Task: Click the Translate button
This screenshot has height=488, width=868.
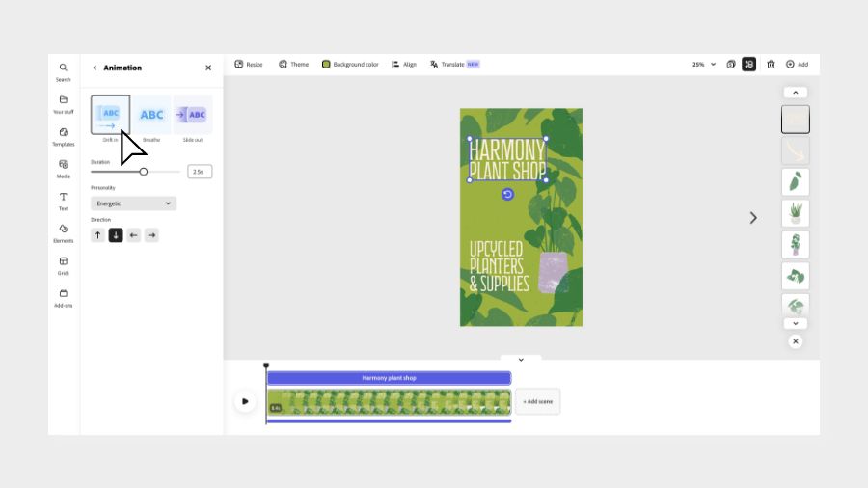Action: (x=454, y=65)
